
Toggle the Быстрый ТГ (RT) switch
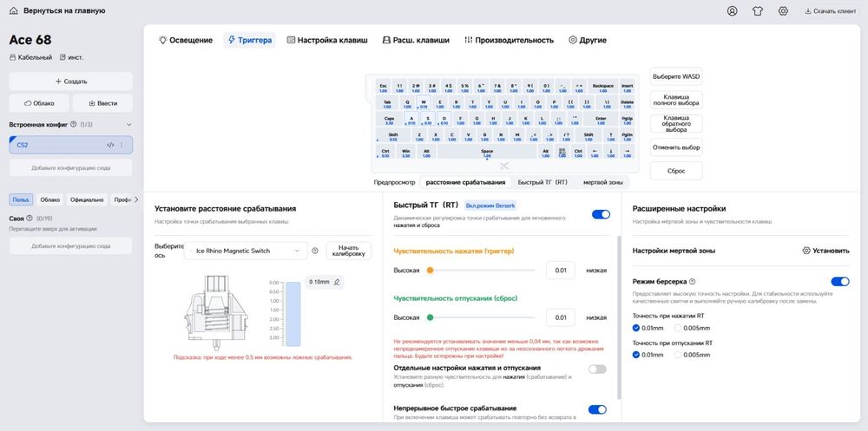[x=601, y=214]
